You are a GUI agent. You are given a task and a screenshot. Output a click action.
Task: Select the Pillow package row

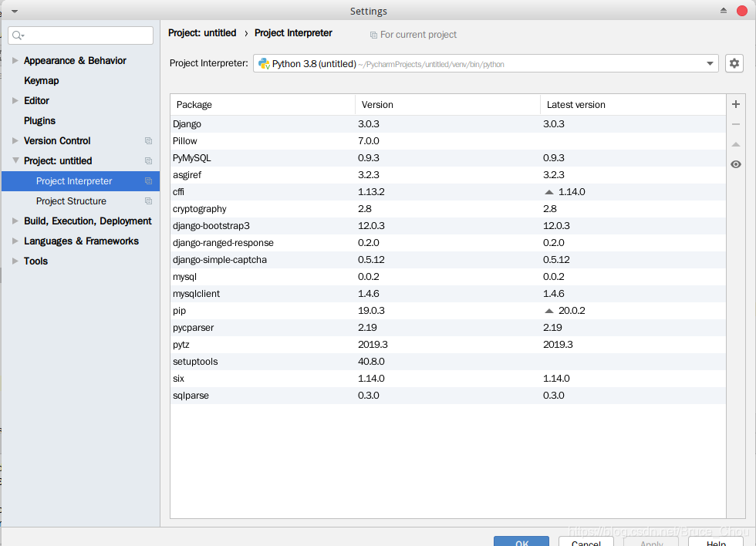pyautogui.click(x=448, y=140)
